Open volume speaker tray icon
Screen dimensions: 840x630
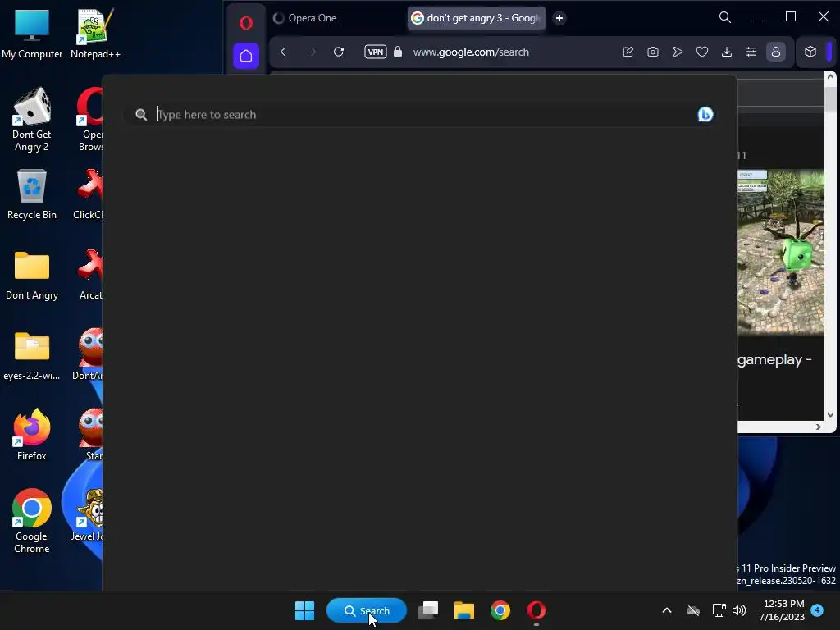pyautogui.click(x=739, y=610)
